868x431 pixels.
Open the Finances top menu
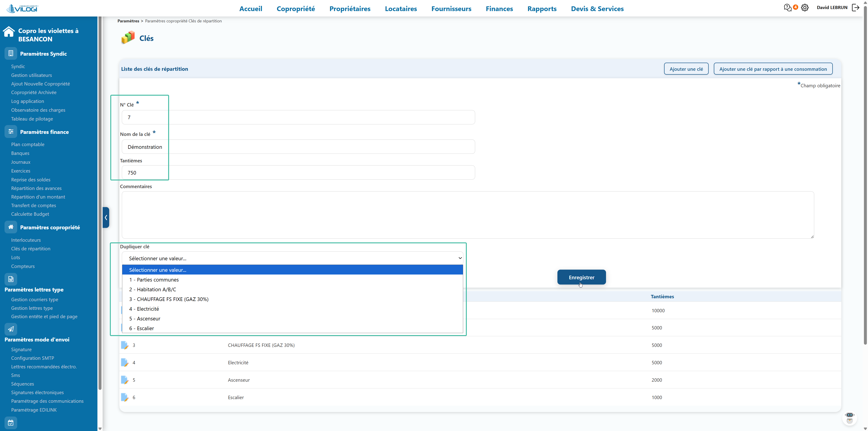click(499, 9)
